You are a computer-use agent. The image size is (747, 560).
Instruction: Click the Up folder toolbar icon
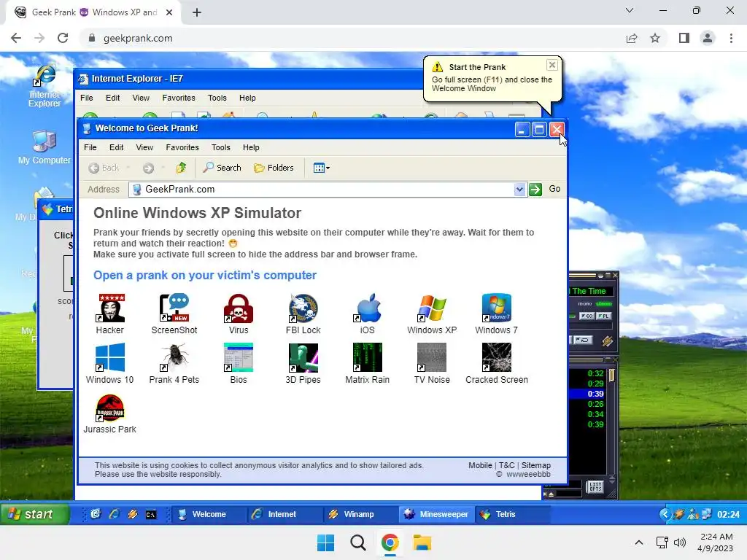point(181,168)
